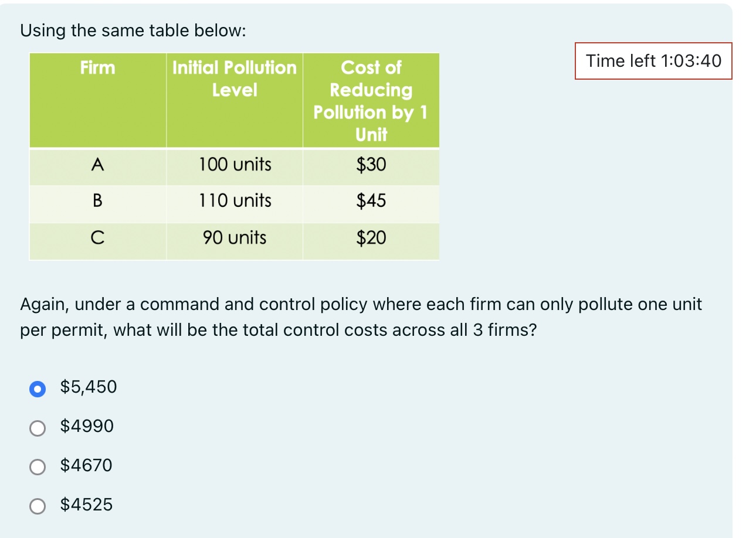Click the Time left 1:03:40 timer box
Viewport: 756px width, 538px height.
[x=653, y=61]
